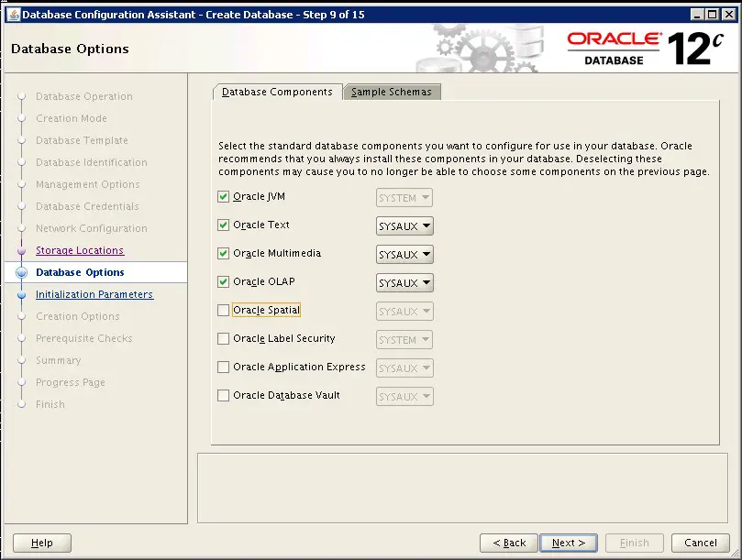Click the Finish step in the sidebar

50,404
